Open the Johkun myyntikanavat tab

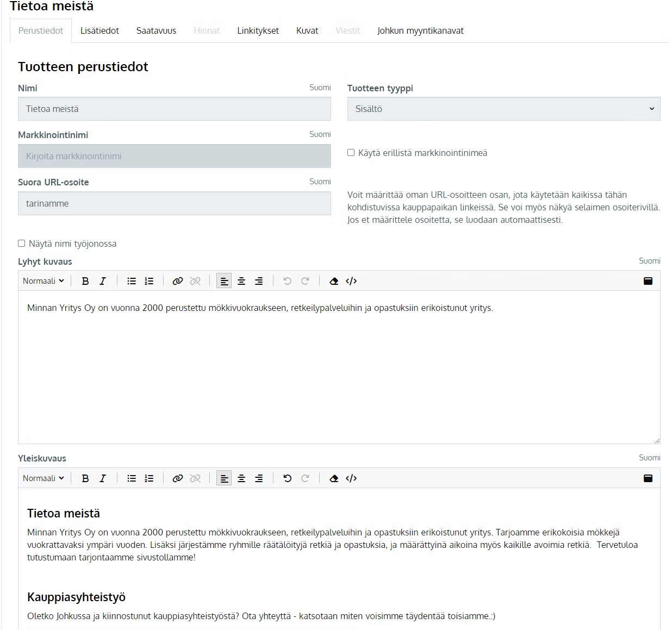pos(420,31)
